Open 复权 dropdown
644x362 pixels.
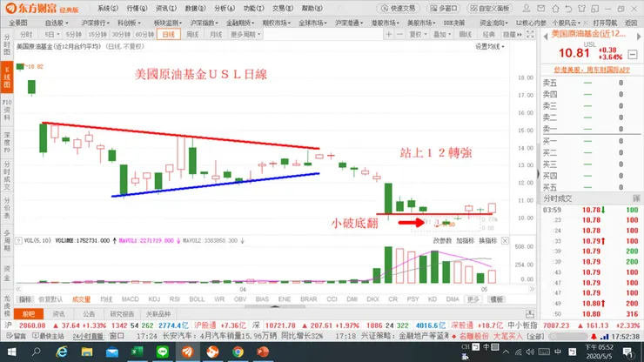(418, 35)
